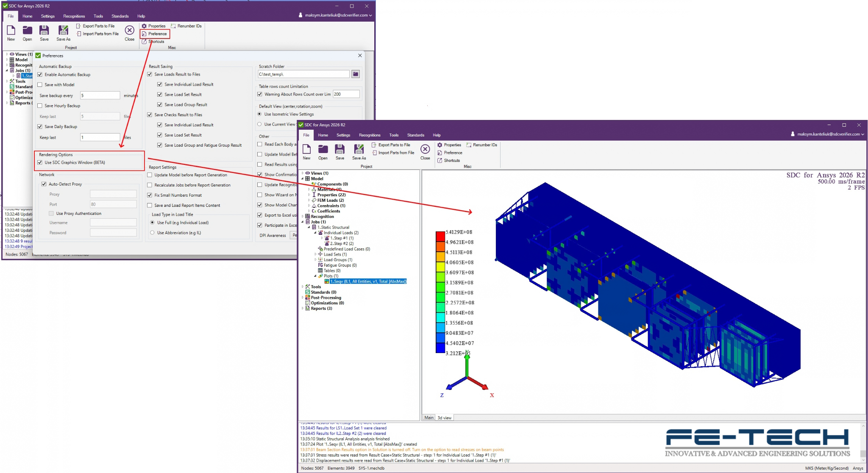
Task: Open Recognitions tab in the front window
Action: coord(370,135)
